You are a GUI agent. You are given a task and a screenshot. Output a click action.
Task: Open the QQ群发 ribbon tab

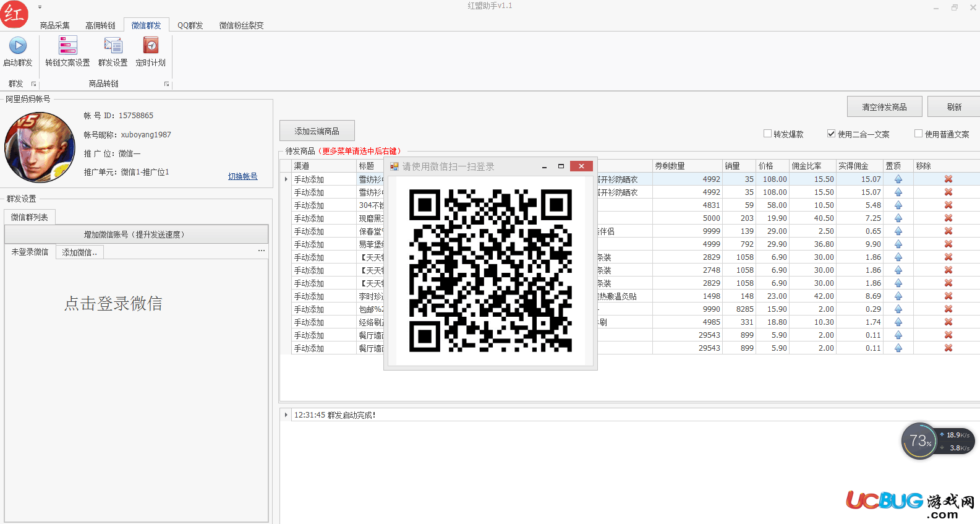tap(190, 25)
